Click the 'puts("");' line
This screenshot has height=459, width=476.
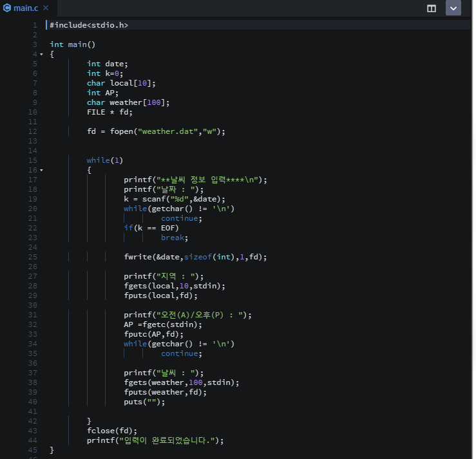(144, 402)
